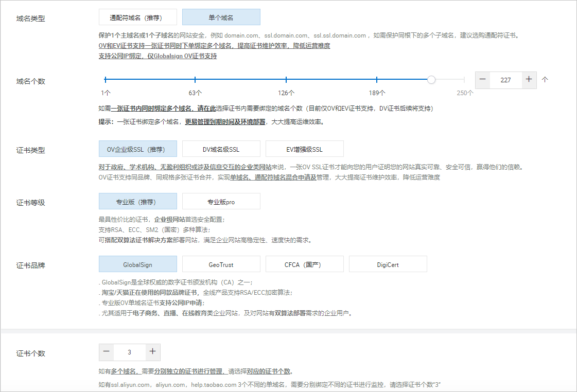Click the domain count slider handle
The height and width of the screenshot is (392, 577).
[431, 80]
